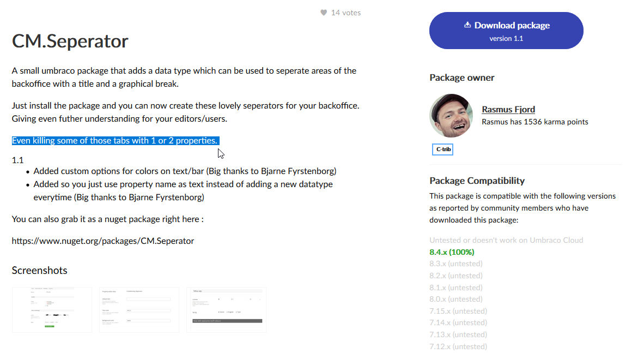Click the 7.13.x (untested) entry
Image resolution: width=644 pixels, height=353 pixels.
[x=458, y=334]
